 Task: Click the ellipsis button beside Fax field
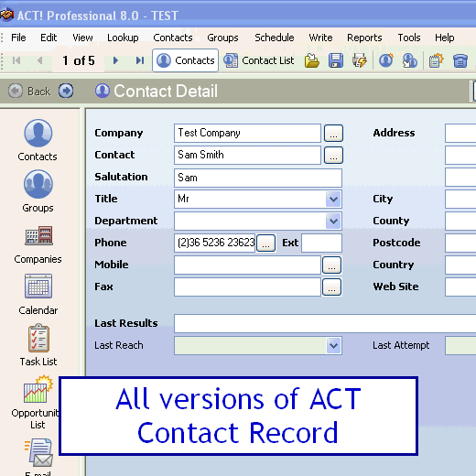[x=331, y=287]
